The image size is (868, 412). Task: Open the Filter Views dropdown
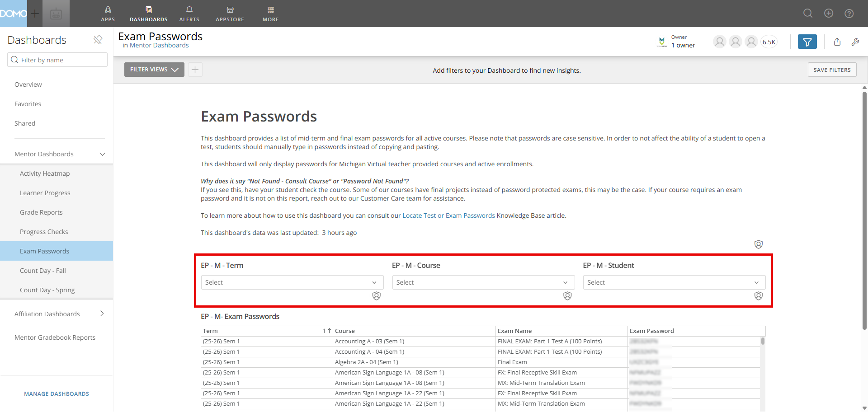click(x=154, y=70)
